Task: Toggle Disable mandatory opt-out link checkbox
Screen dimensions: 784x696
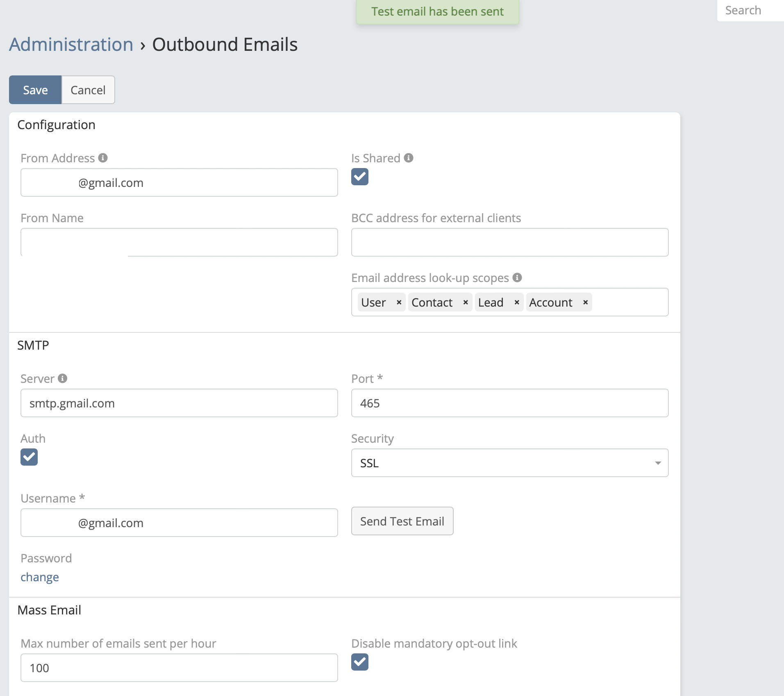Action: (360, 662)
